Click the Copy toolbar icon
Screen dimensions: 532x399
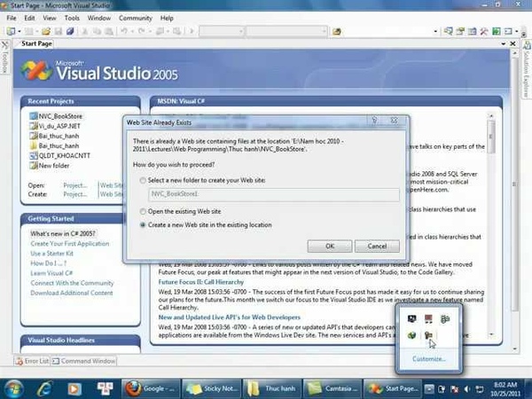coord(97,31)
